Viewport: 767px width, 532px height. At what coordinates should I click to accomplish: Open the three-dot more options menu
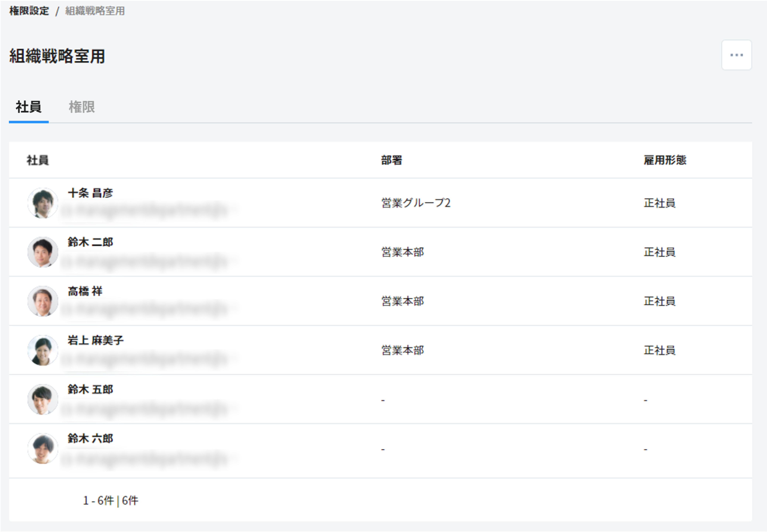click(x=736, y=55)
